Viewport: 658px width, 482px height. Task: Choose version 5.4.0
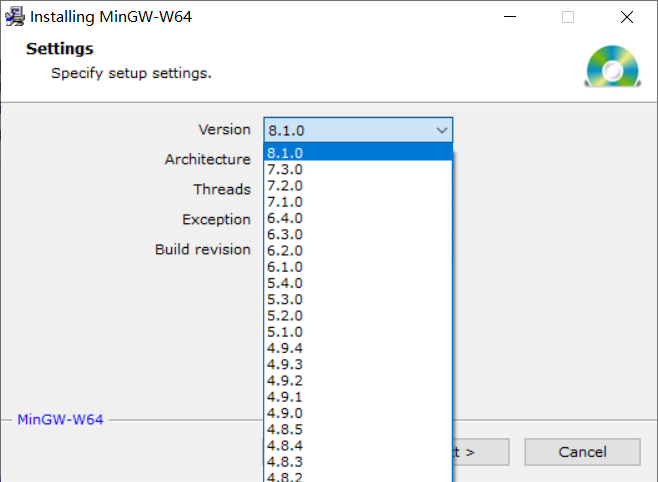[358, 283]
